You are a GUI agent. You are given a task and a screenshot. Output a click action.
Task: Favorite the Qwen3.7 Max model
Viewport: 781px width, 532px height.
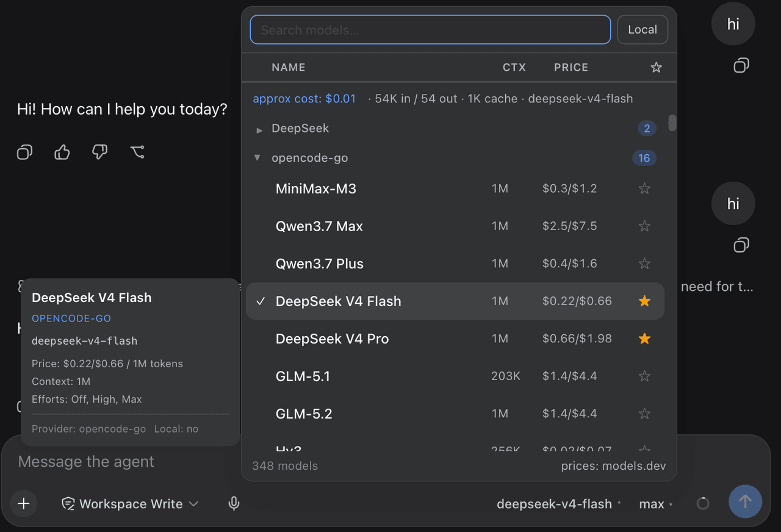pyautogui.click(x=644, y=226)
